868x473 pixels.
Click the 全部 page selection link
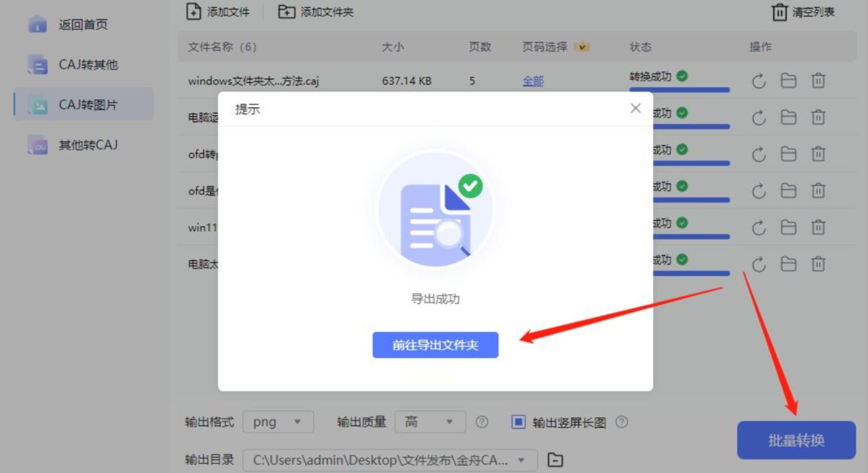click(x=533, y=81)
